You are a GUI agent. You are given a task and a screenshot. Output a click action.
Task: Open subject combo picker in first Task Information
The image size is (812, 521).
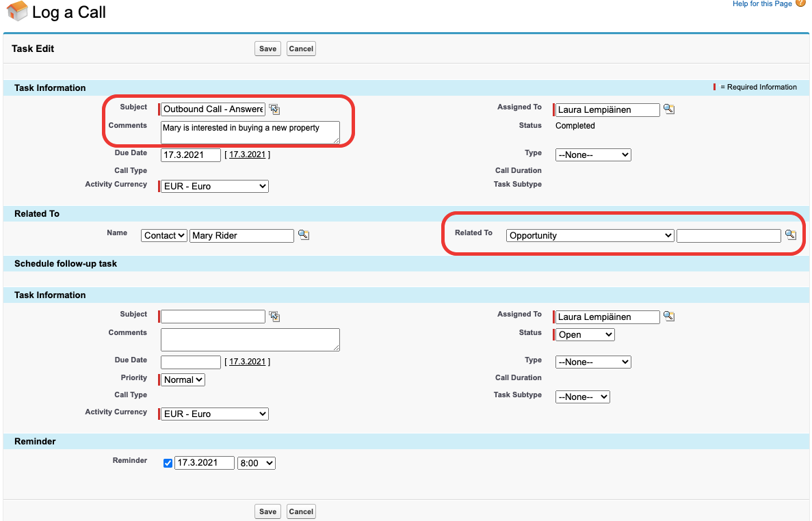pos(274,109)
